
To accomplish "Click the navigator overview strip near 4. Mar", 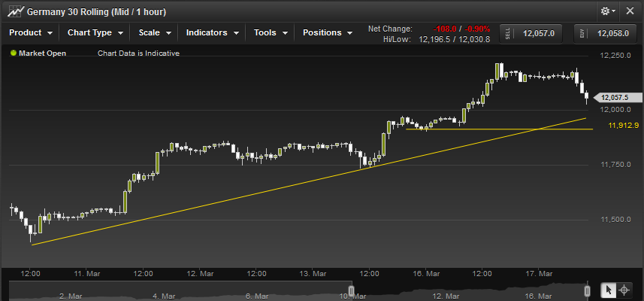I will 163,296.
